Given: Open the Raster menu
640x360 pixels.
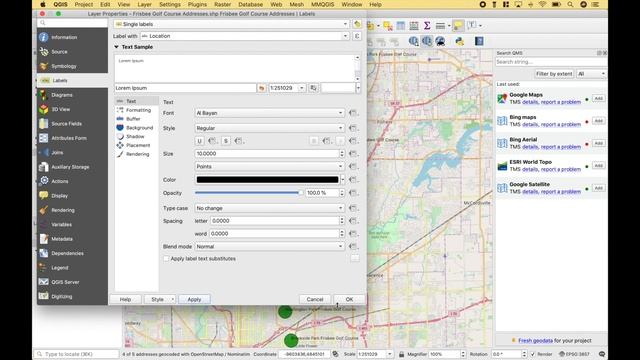Looking at the screenshot, I should [222, 4].
